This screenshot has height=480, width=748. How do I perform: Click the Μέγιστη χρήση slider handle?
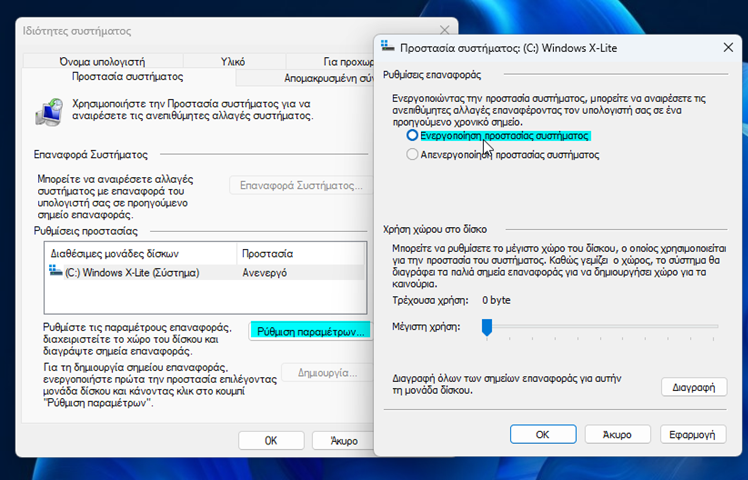[487, 327]
